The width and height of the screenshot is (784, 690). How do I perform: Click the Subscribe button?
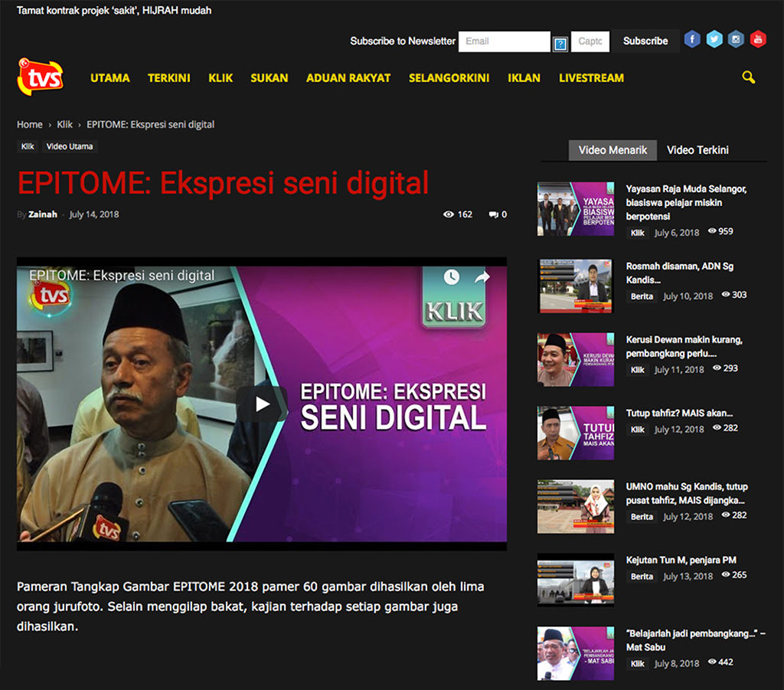click(645, 41)
